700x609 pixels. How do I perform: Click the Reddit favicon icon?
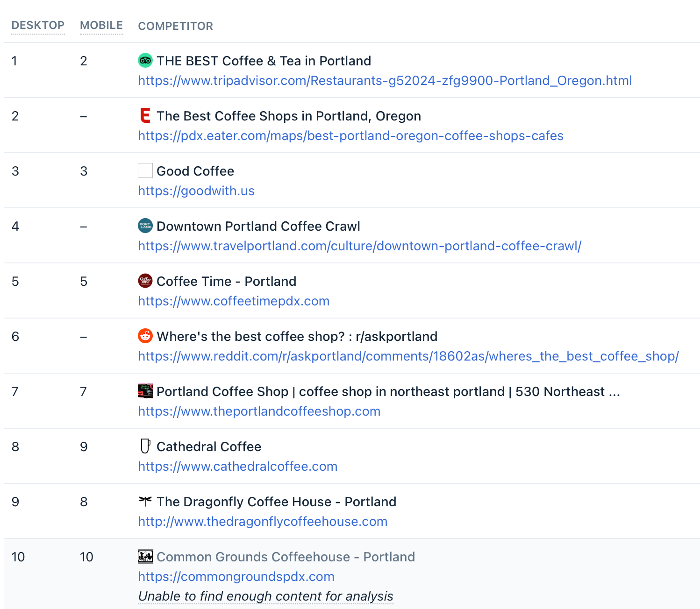pyautogui.click(x=145, y=336)
